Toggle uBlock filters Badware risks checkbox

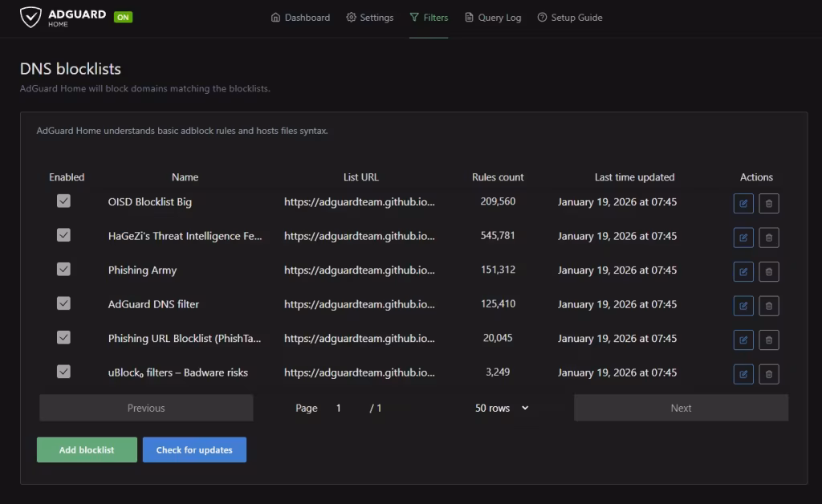[63, 371]
